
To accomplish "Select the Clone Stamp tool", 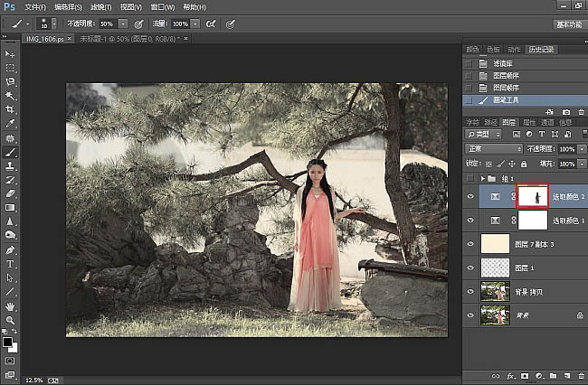I will pyautogui.click(x=11, y=166).
